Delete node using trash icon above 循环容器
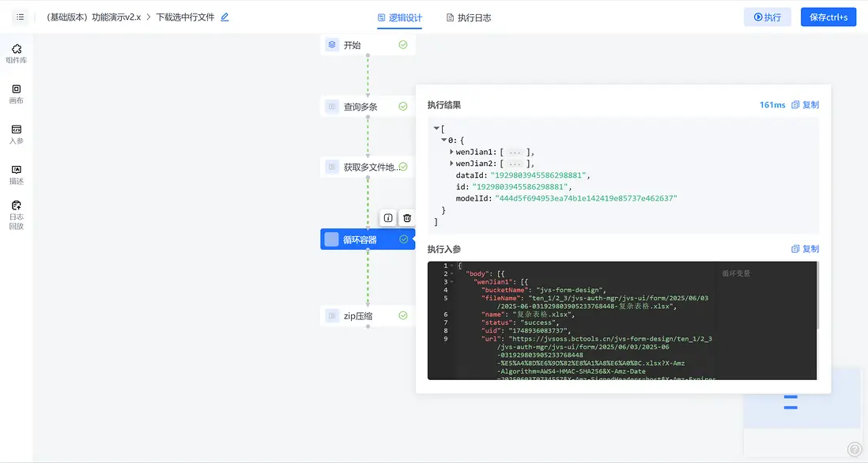868x463 pixels. point(407,218)
